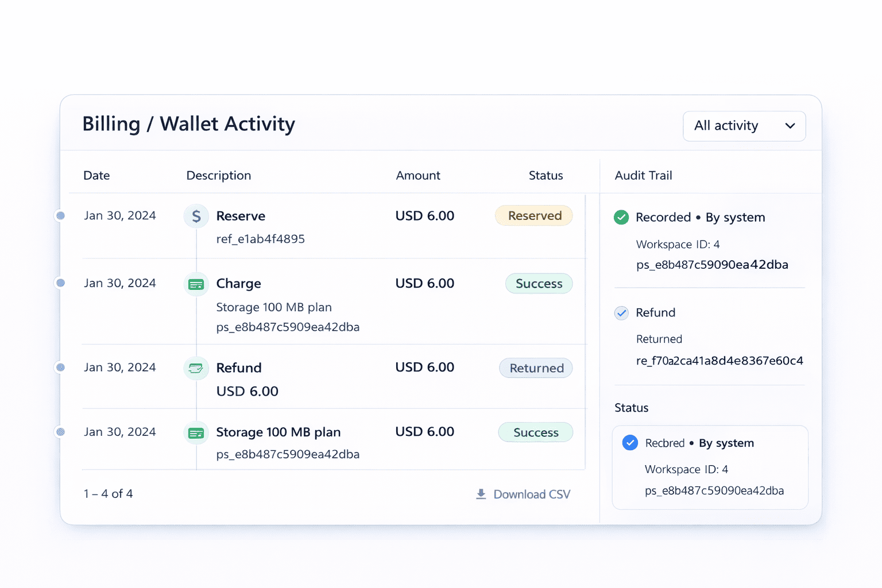Screen dimensions: 882x588
Task: Click the Refund transaction icon
Action: pyautogui.click(x=196, y=368)
